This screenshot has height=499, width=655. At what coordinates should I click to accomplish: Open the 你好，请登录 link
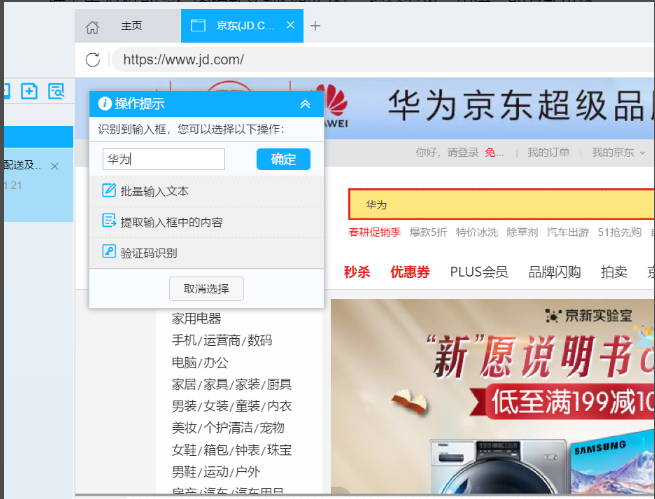447,152
